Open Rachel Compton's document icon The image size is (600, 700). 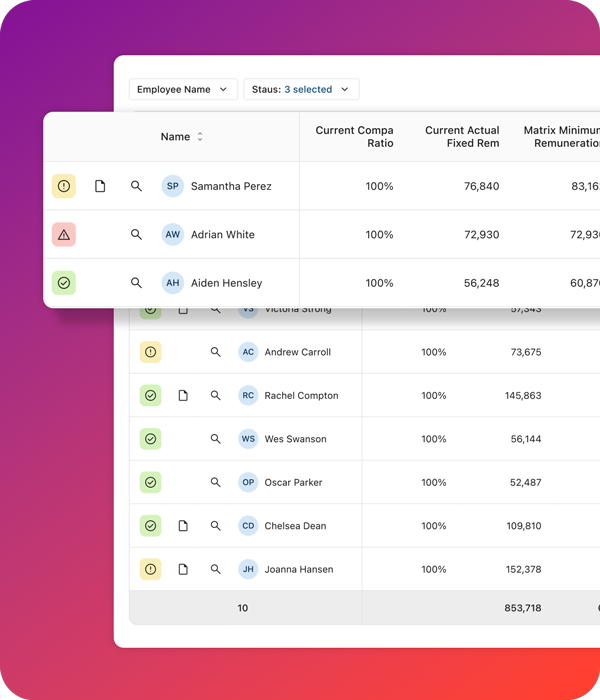tap(183, 396)
